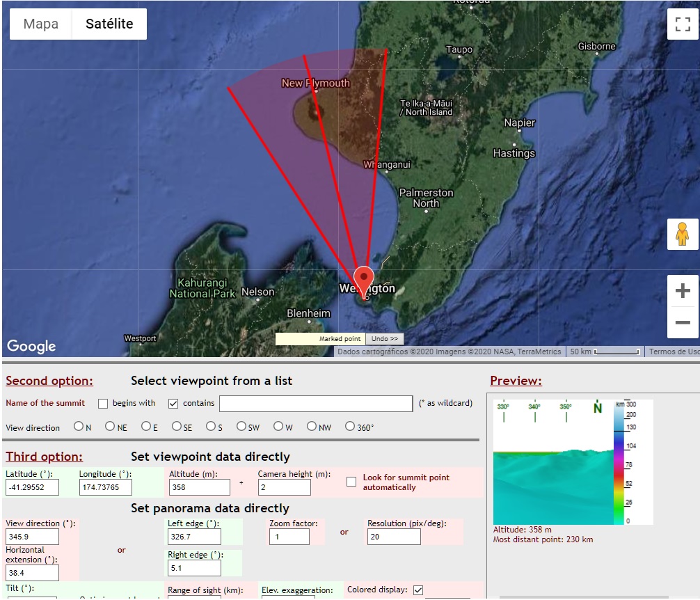Switch to Mapa view
This screenshot has height=600, width=700.
tap(40, 24)
